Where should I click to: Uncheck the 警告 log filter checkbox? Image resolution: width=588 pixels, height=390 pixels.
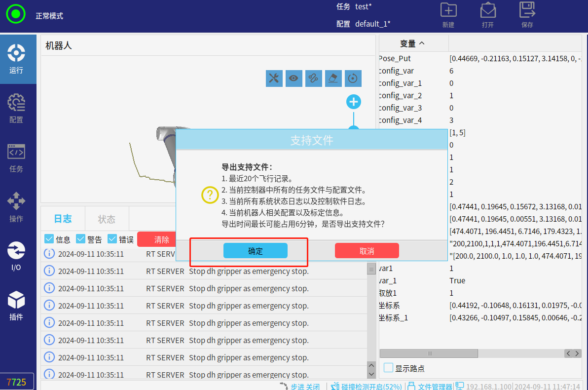point(81,239)
